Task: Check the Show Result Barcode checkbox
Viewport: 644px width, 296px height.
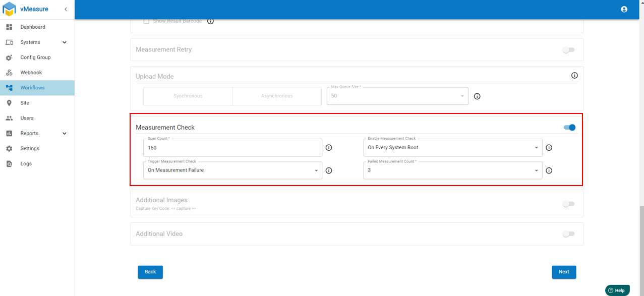Action: click(146, 21)
